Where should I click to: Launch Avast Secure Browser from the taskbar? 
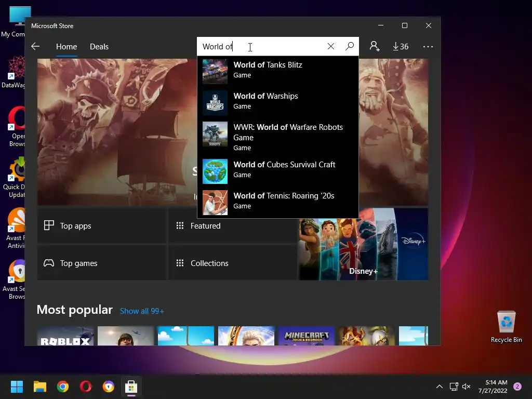[x=109, y=387]
